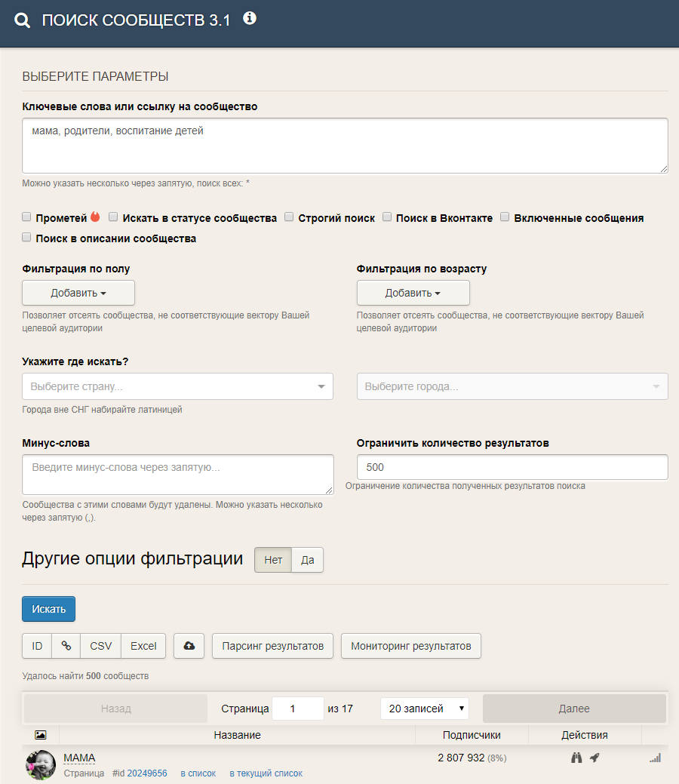Click the blue Искать search button

coord(48,609)
